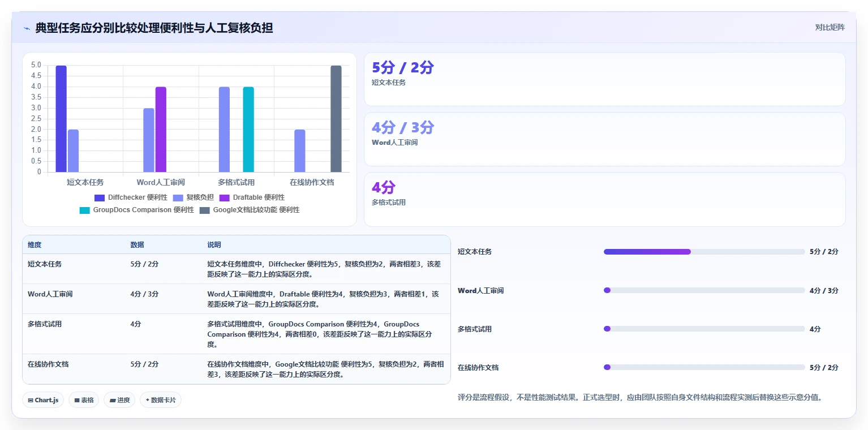Click the gray Google bar in 在线协作文档

336,119
